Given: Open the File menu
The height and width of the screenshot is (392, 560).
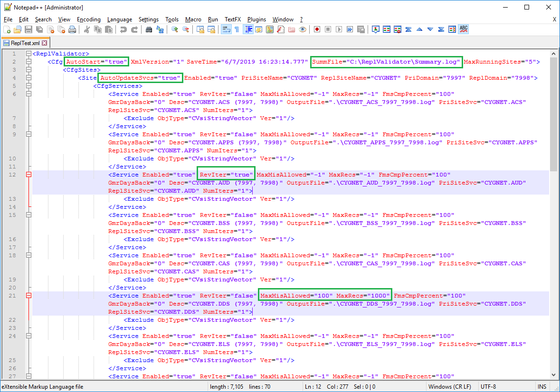Looking at the screenshot, I should (x=8, y=19).
